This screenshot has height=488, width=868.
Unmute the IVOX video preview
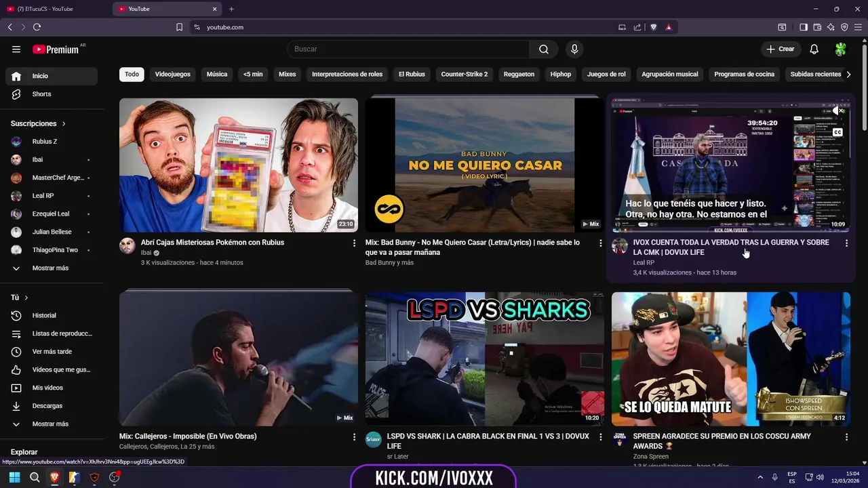point(837,110)
